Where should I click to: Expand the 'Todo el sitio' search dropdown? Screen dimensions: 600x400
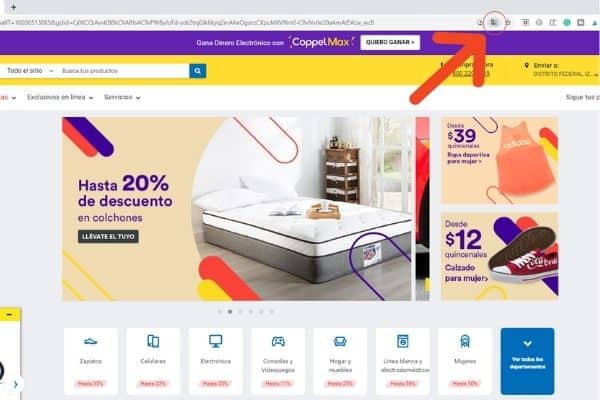coord(30,71)
